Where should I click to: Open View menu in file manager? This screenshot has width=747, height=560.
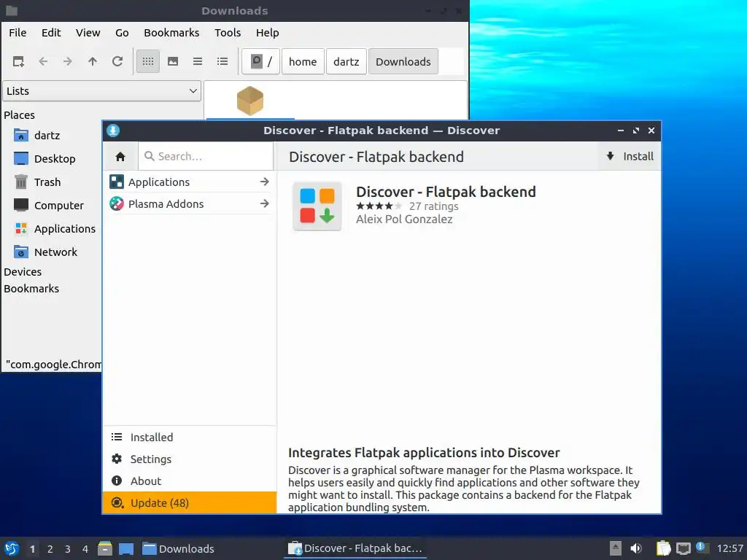(88, 33)
